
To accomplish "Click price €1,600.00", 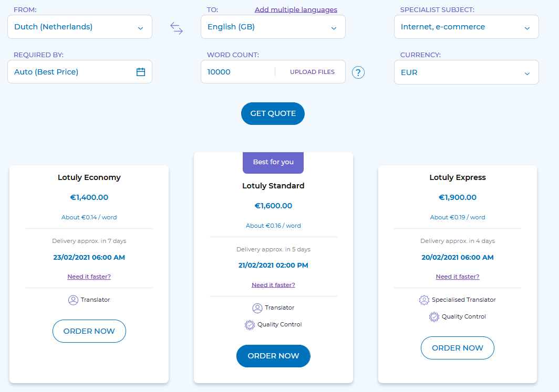I will pos(273,206).
